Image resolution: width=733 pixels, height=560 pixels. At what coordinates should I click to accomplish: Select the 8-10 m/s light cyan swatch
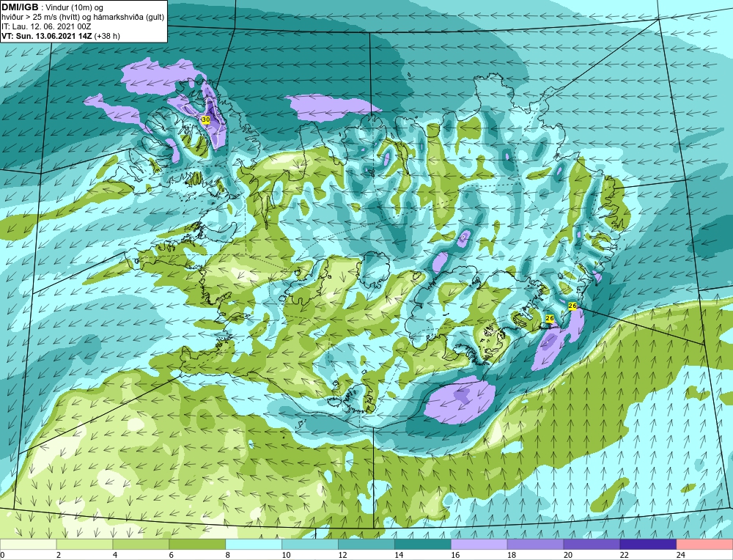pyautogui.click(x=254, y=545)
